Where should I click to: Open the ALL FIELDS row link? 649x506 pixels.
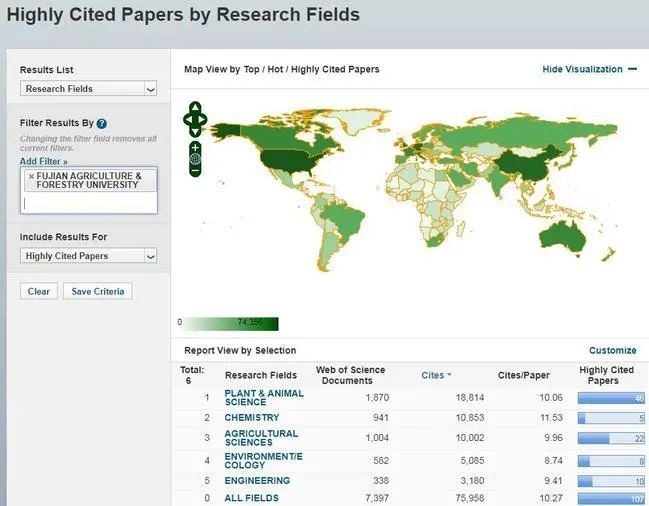(251, 498)
